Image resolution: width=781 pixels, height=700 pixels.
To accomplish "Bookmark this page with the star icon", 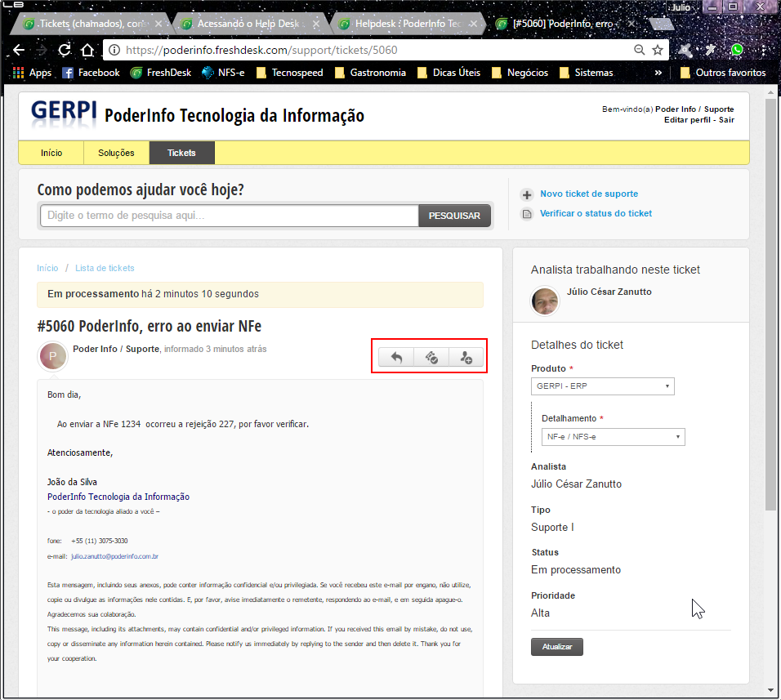I will coord(658,50).
